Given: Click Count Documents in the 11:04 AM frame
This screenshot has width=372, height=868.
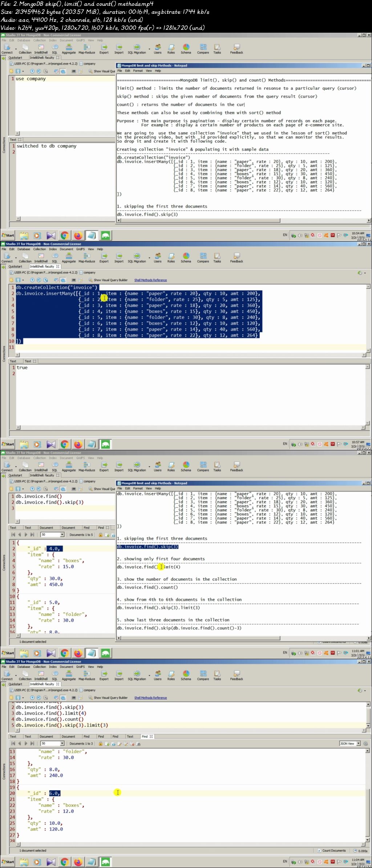Looking at the screenshot, I should (332, 851).
